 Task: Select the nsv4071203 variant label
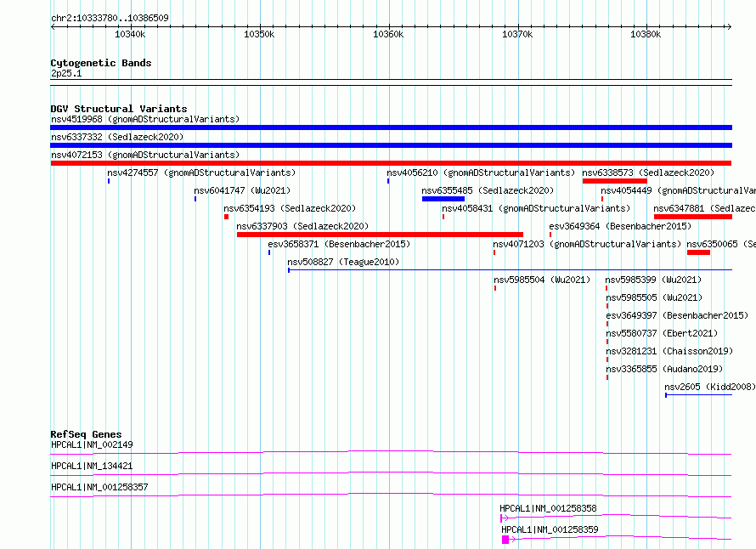point(587,244)
